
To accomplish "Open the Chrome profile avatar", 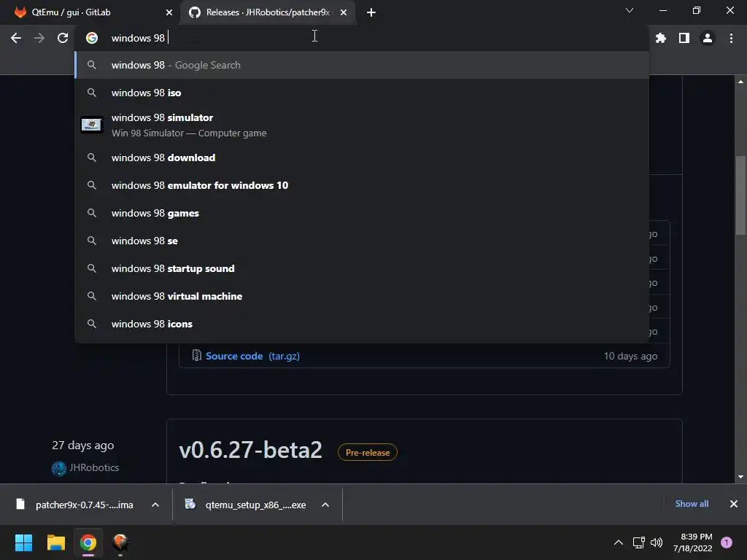I will coord(708,38).
